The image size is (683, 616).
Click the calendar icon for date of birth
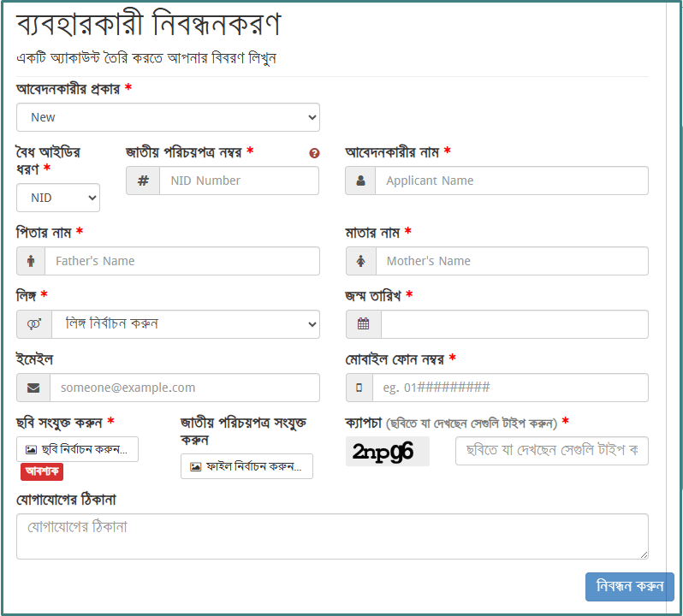click(x=363, y=324)
